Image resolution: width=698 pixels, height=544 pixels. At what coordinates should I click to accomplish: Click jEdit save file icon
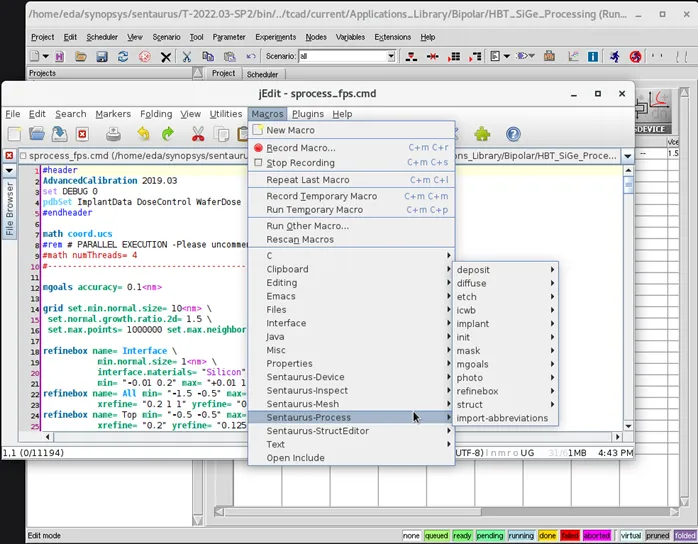60,134
